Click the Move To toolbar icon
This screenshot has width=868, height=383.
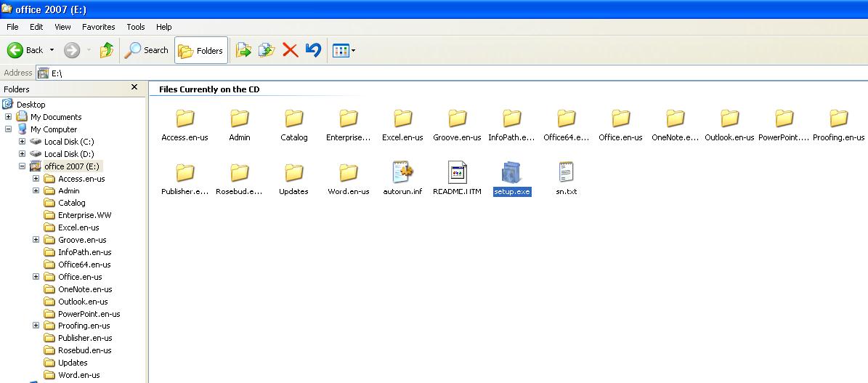coord(243,50)
